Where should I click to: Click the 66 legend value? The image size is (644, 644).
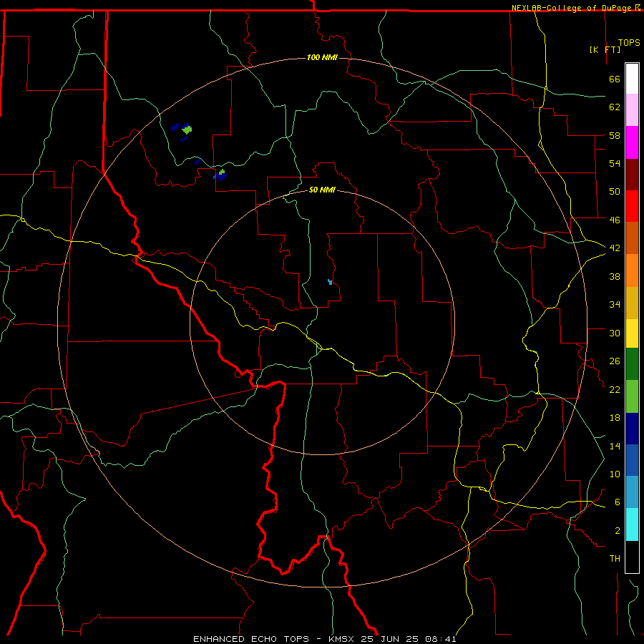(615, 79)
